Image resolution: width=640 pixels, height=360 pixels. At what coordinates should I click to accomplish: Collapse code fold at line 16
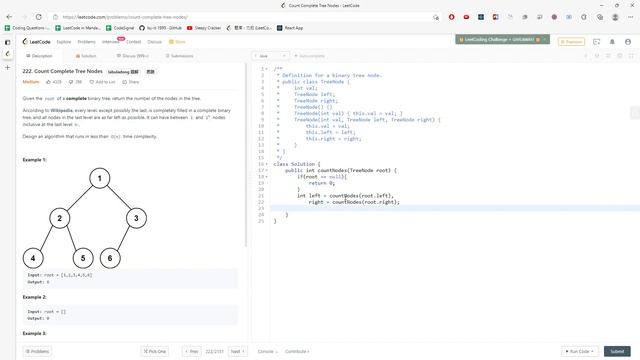coord(267,164)
